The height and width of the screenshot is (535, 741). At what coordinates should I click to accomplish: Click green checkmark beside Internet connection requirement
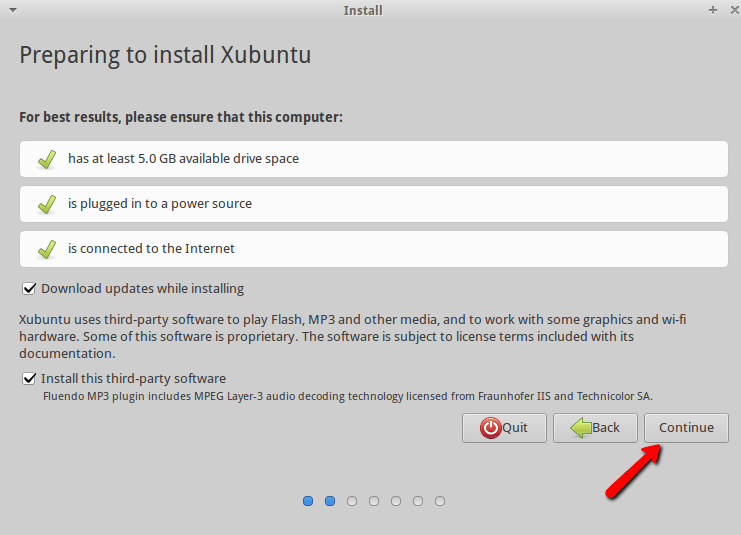click(47, 249)
